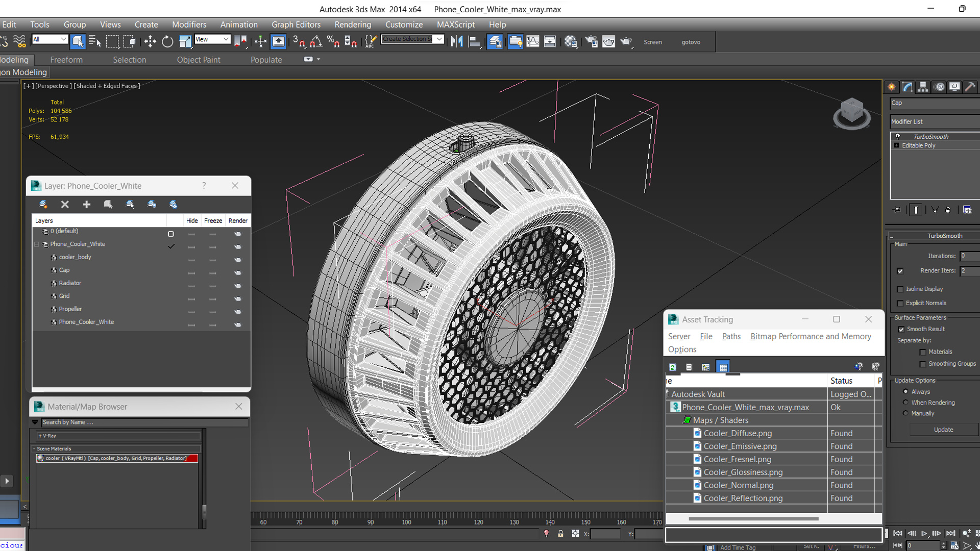Click the add layer plus icon
Screen dimensions: 980x551
[86, 205]
